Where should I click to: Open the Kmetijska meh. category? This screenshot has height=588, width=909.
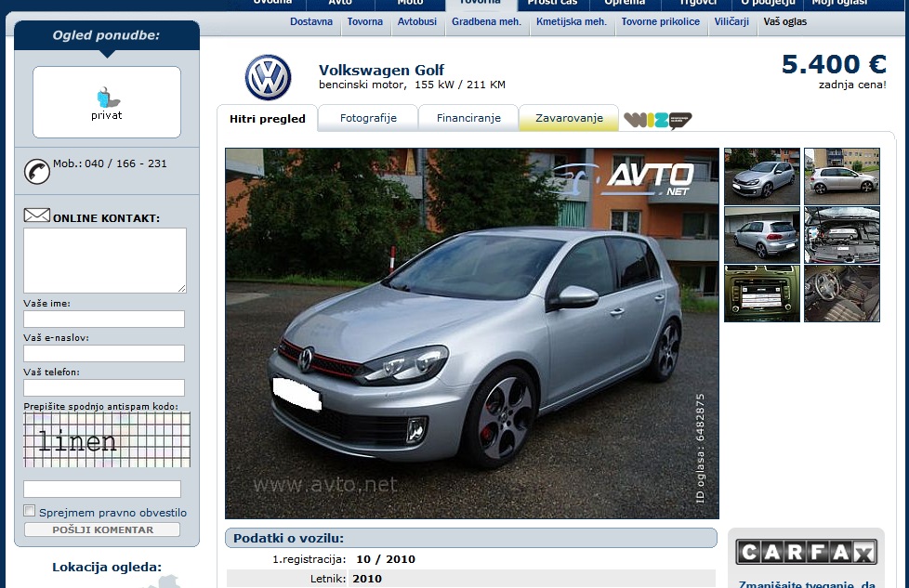(x=571, y=22)
